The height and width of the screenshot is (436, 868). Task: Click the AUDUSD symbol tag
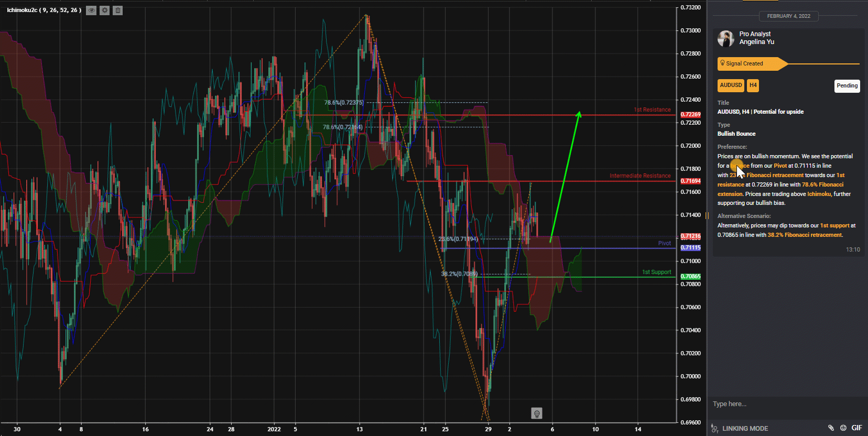click(731, 85)
